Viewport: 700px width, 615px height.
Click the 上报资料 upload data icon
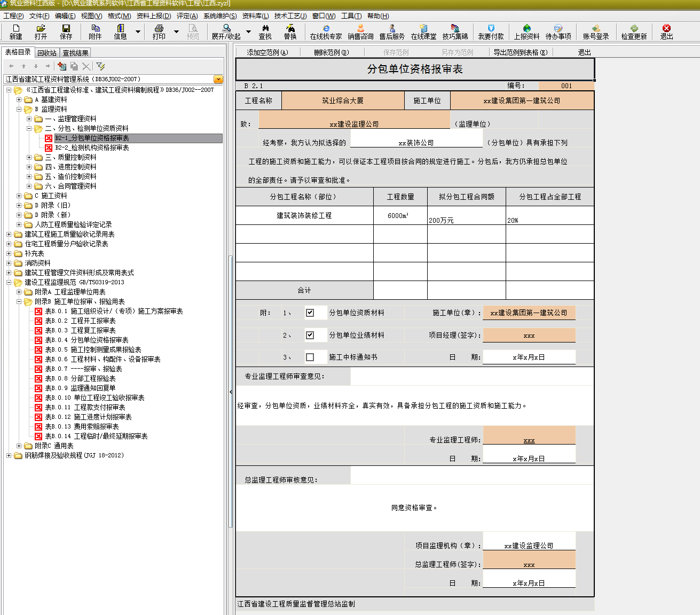click(526, 32)
